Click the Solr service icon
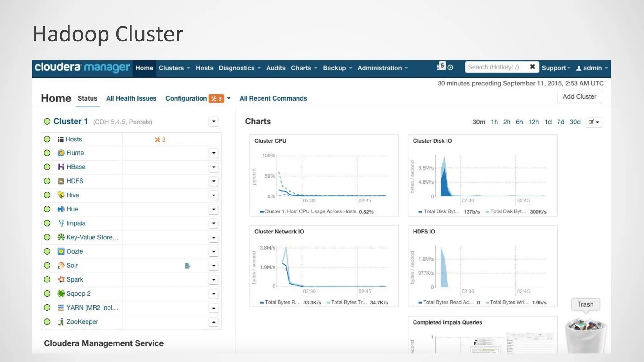 (x=61, y=266)
